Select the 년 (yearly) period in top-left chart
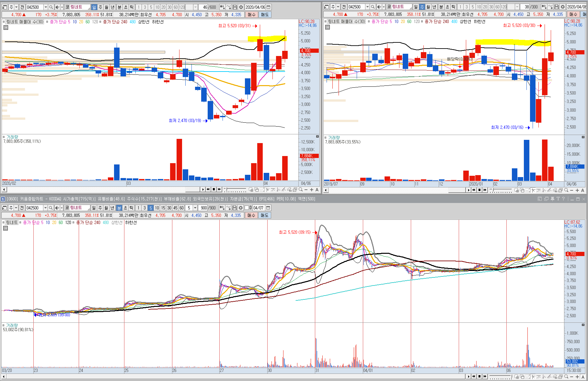Screen dimensions: 588x381 (112, 7)
